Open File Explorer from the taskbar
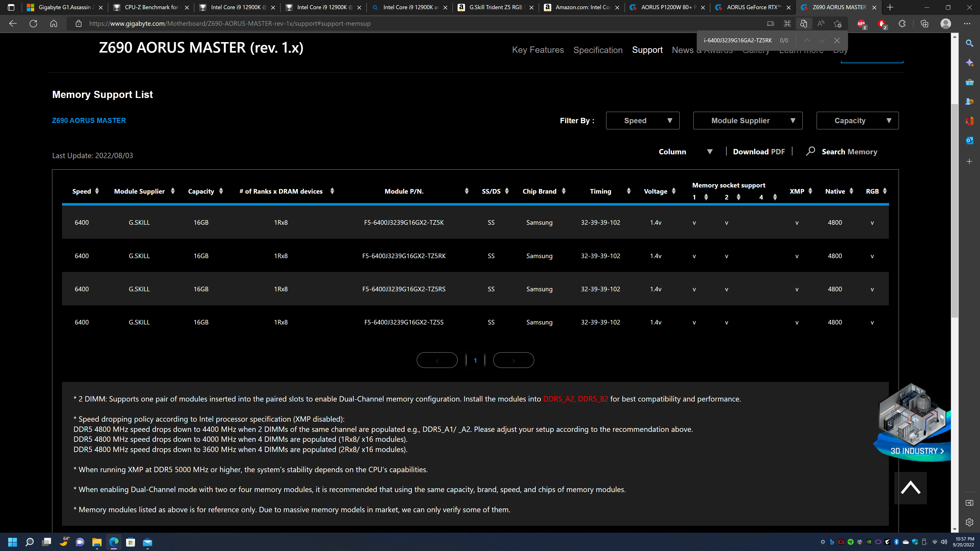The height and width of the screenshot is (551, 980). coord(97,542)
